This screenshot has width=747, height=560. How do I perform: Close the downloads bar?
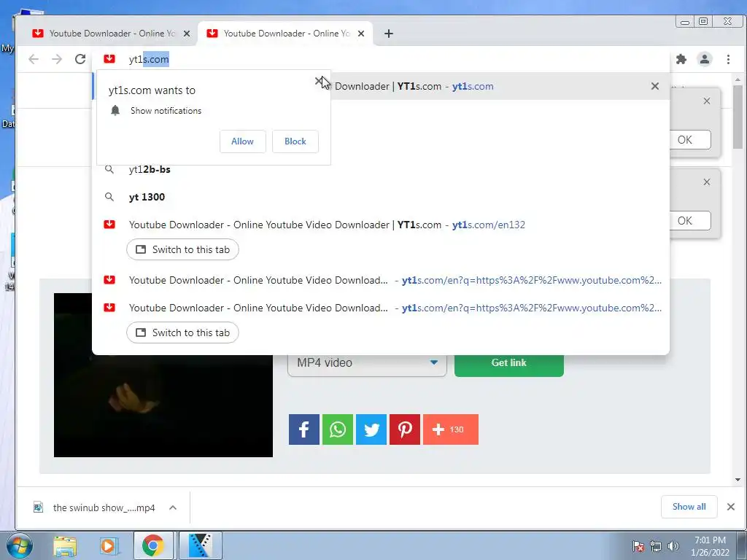[731, 507]
